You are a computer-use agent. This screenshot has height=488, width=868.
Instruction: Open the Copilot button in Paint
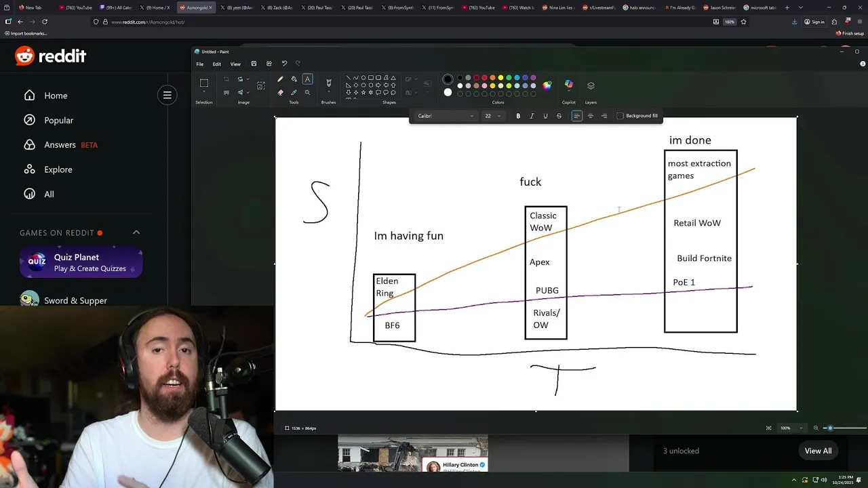click(569, 85)
